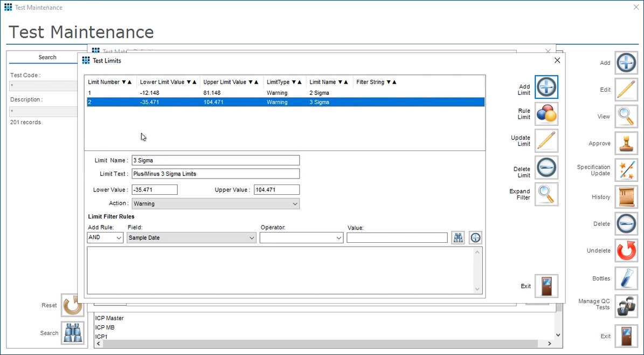
Task: Click the Reset button on the search panel
Action: (x=72, y=305)
